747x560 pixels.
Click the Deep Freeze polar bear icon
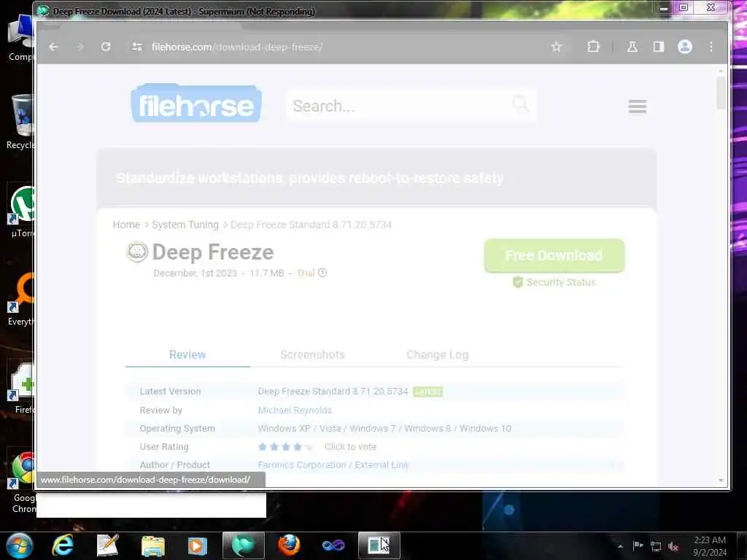point(137,252)
